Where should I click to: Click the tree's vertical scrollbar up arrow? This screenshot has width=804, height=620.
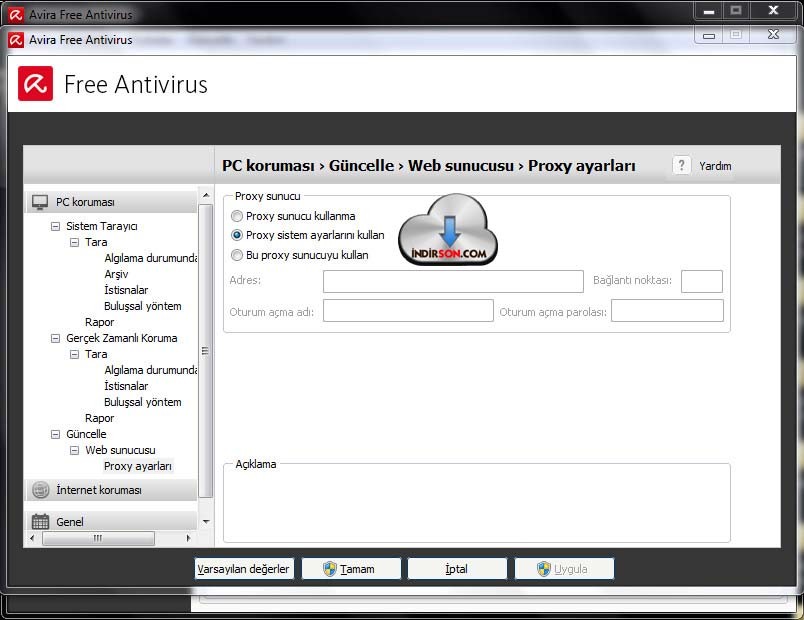coord(206,195)
